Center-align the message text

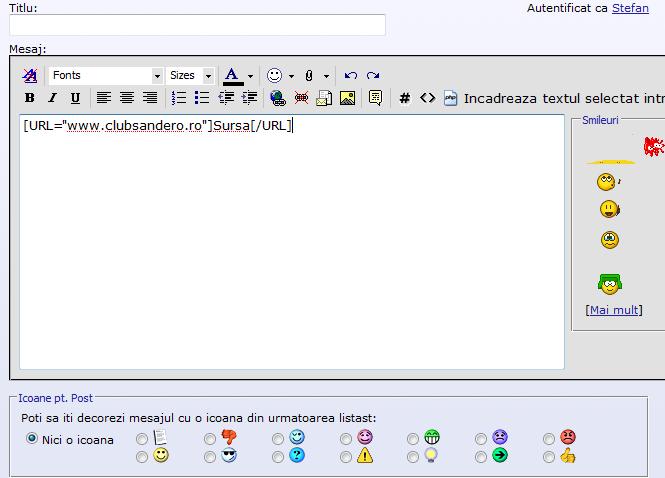pos(127,98)
